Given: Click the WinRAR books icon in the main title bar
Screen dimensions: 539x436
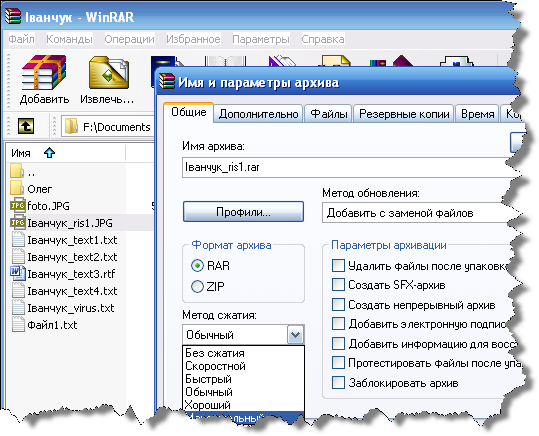Looking at the screenshot, I should pyautogui.click(x=13, y=16).
